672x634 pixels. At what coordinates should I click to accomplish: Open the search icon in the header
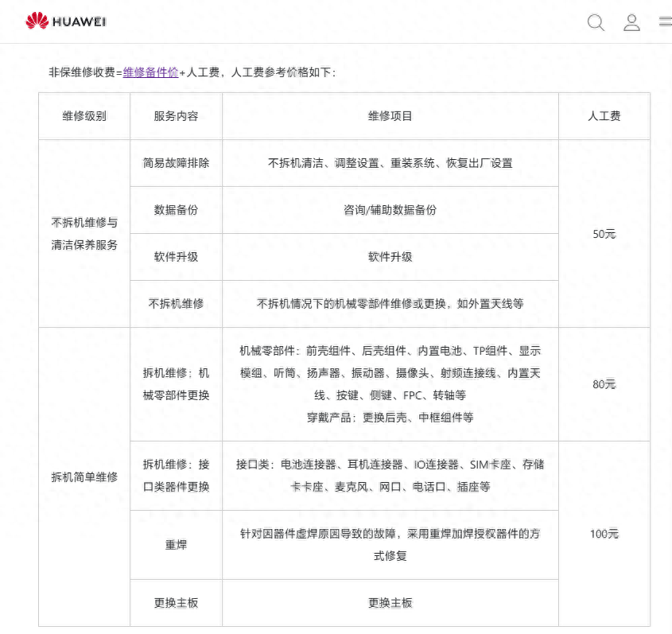click(x=596, y=22)
